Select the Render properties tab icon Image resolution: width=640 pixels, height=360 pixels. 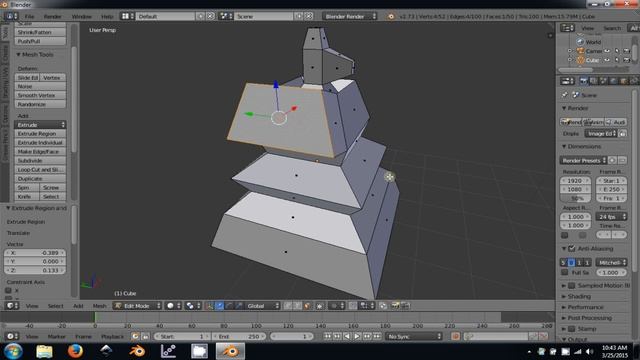[x=584, y=81]
